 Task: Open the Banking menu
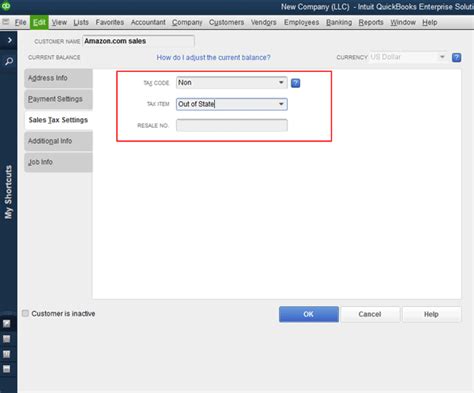pos(339,22)
